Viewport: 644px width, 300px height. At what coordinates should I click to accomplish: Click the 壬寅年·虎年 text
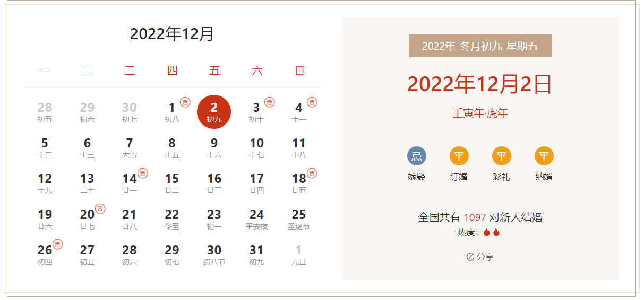(x=480, y=113)
